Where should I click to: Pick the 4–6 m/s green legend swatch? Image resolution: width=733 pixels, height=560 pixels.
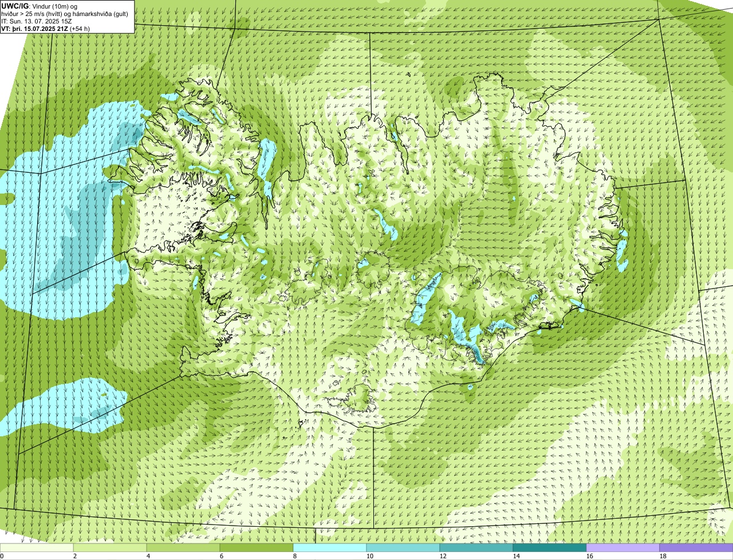tap(183, 548)
